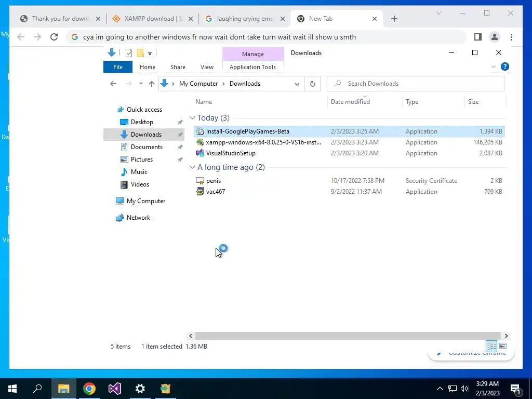Select My Computer in navigation pane
The image size is (532, 399).
(146, 201)
